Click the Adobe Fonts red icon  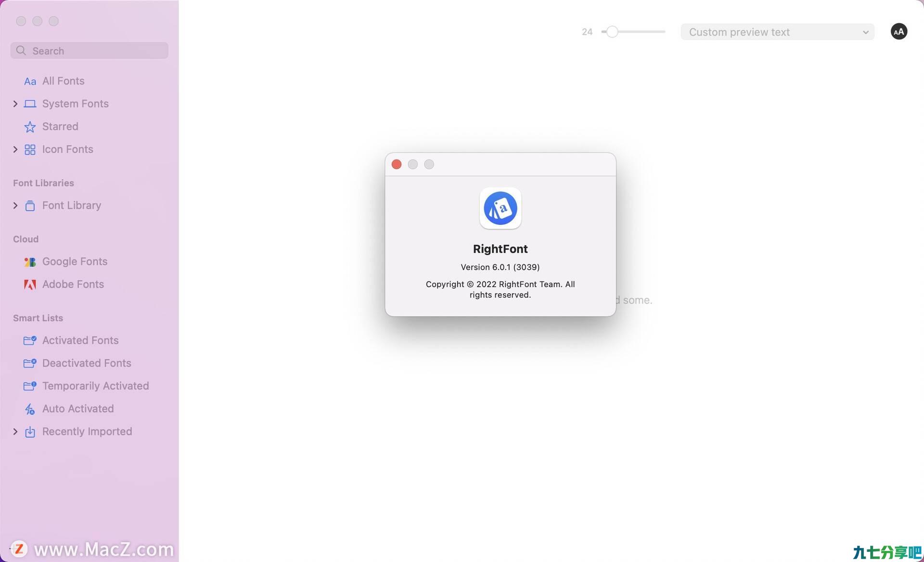[x=30, y=285]
